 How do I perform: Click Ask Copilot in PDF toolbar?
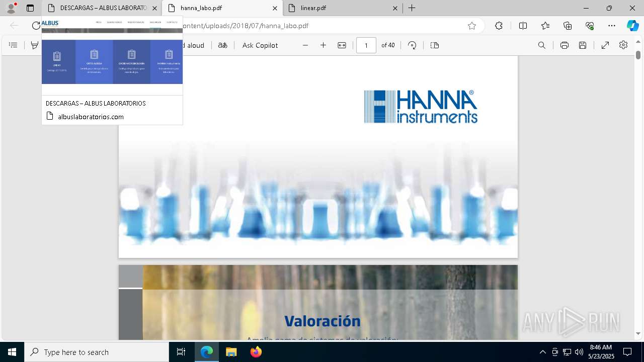coord(260,45)
